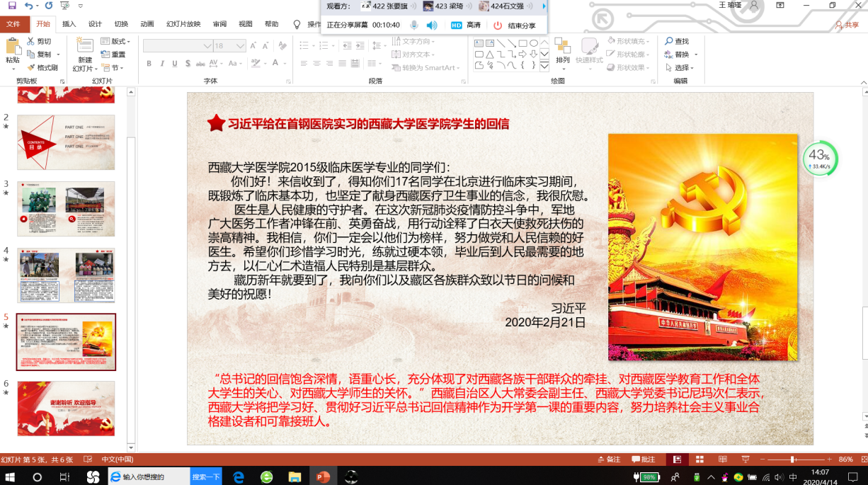This screenshot has width=868, height=485.
Task: Expand the shapes gallery more arrow
Action: click(544, 67)
